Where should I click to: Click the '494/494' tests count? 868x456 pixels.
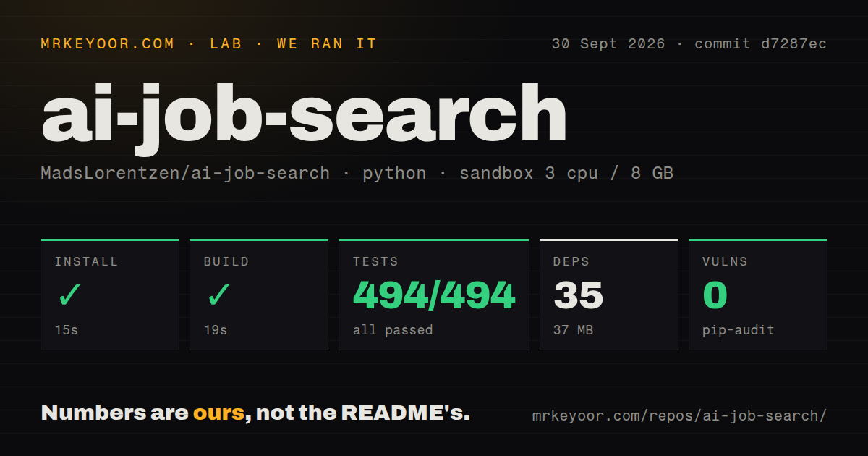pyautogui.click(x=434, y=295)
